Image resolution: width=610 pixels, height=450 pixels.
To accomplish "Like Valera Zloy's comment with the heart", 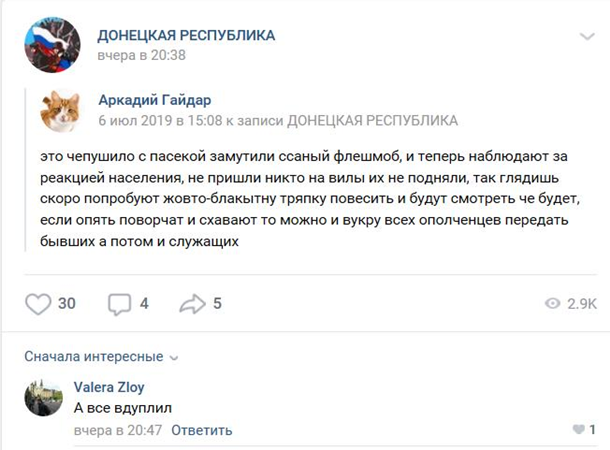I will point(578,430).
